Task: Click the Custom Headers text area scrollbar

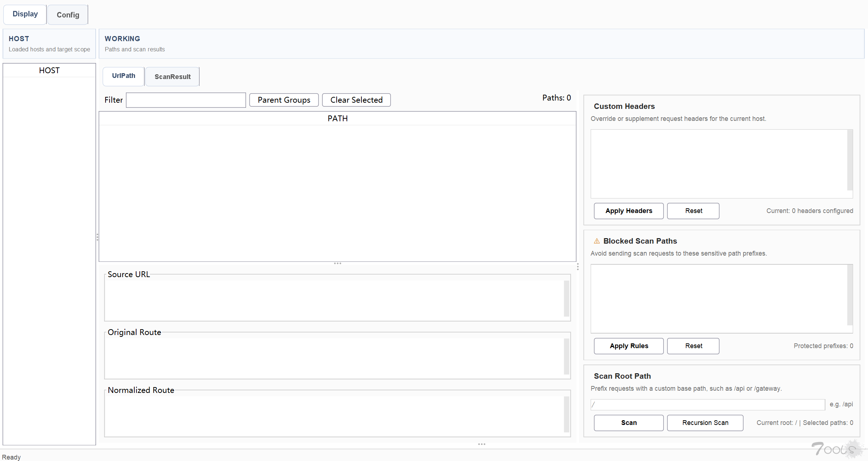Action: (850, 160)
